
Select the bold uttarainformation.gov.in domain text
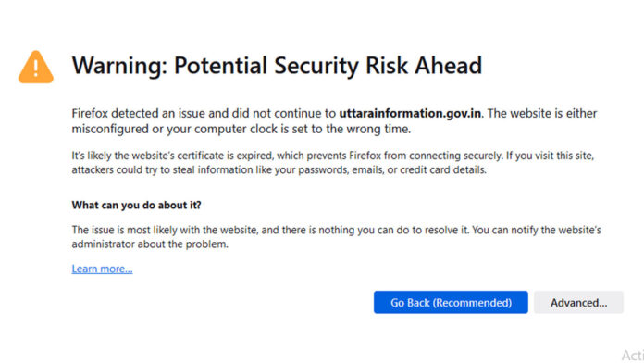[x=410, y=113]
